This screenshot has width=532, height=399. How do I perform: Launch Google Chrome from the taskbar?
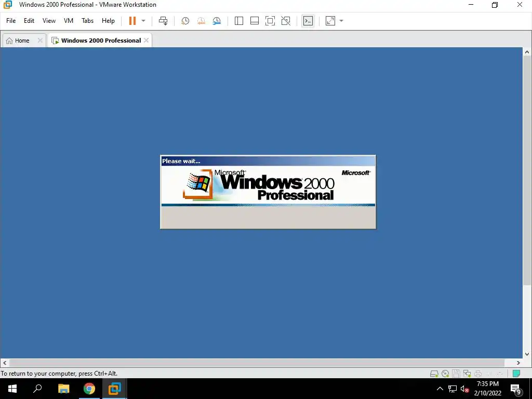89,389
